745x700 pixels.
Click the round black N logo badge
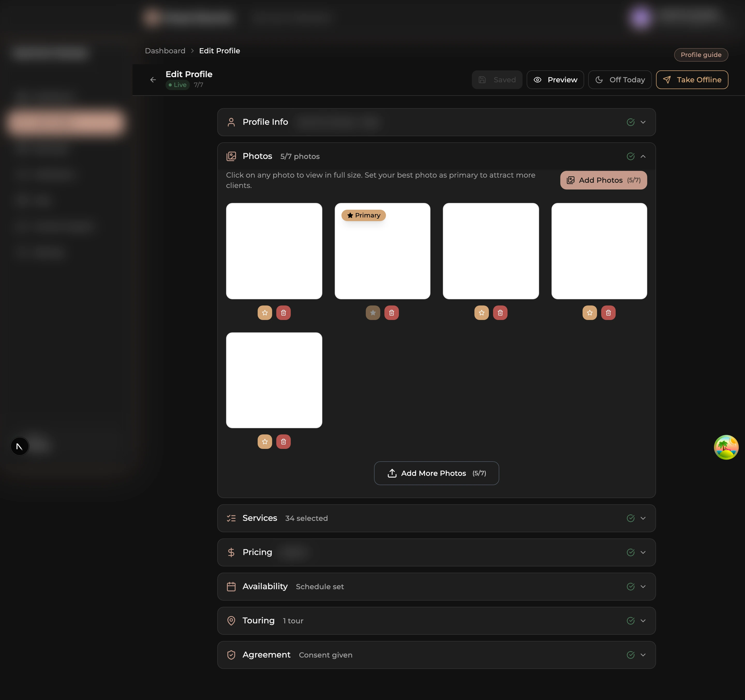(x=19, y=446)
